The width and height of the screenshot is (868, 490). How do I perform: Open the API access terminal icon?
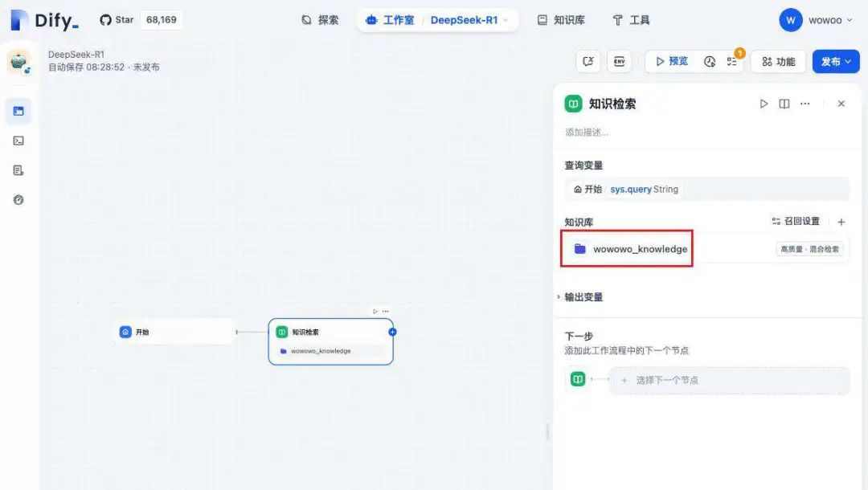pos(18,141)
